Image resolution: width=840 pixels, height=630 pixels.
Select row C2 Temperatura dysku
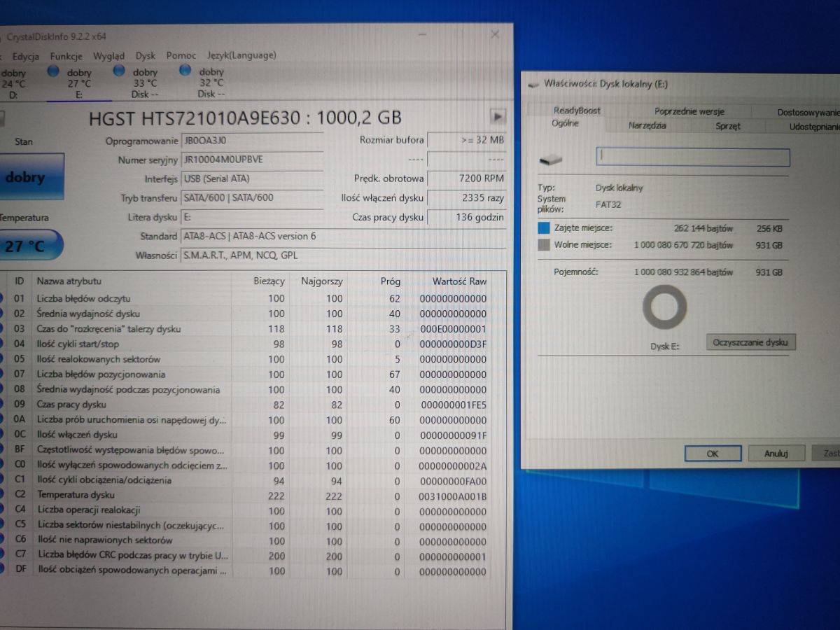(251, 496)
